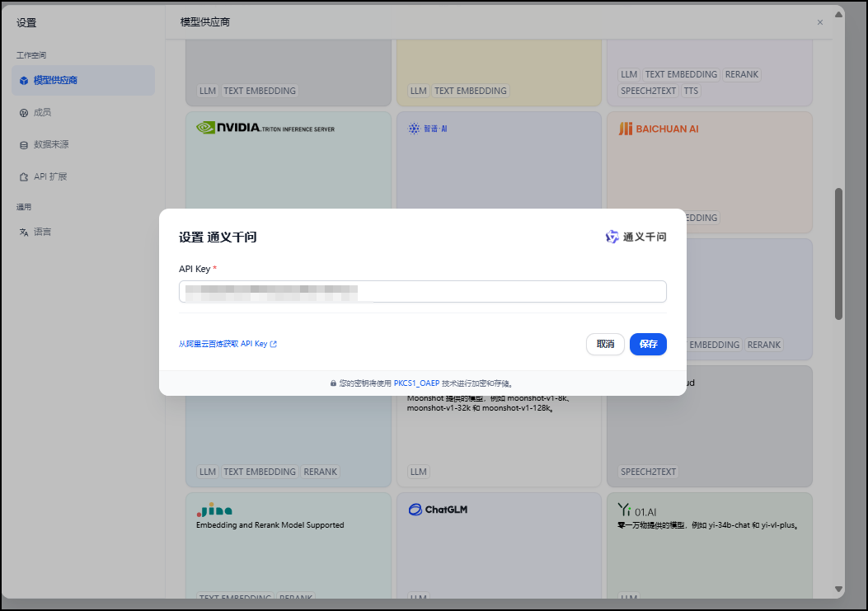Image resolution: width=868 pixels, height=611 pixels.
Task: Click the 设置 通义千问 dialog title
Action: tap(218, 237)
